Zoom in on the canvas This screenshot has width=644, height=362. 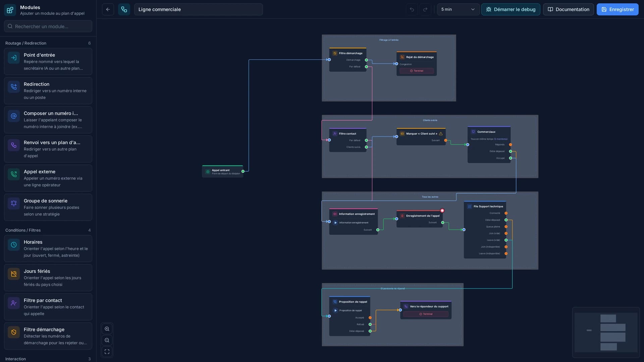(107, 329)
